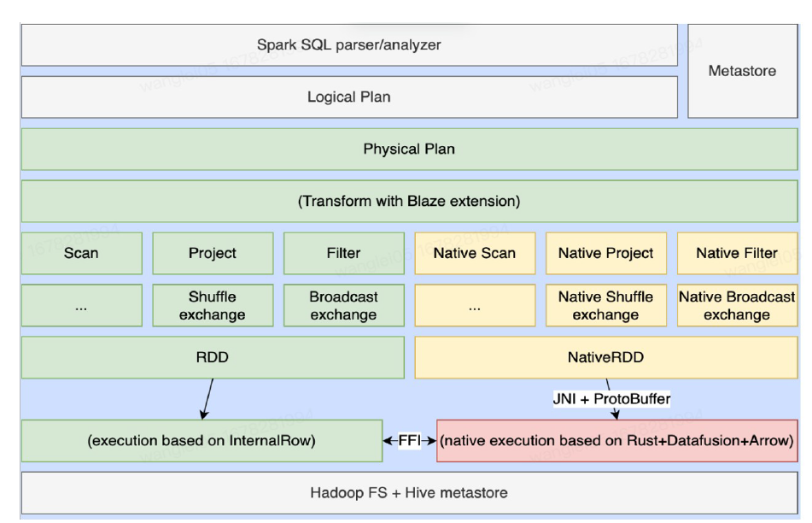Click the green Project box

point(213,253)
